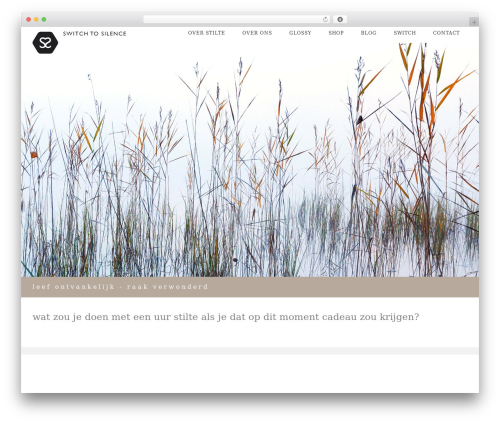This screenshot has height=423, width=500.
Task: Go to the Shop page
Action: tap(336, 33)
